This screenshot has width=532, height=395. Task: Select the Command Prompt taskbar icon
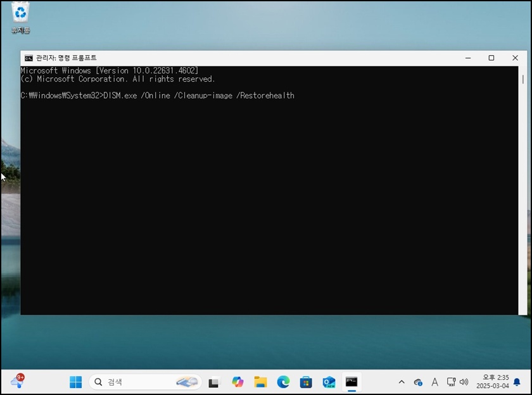[x=351, y=382]
